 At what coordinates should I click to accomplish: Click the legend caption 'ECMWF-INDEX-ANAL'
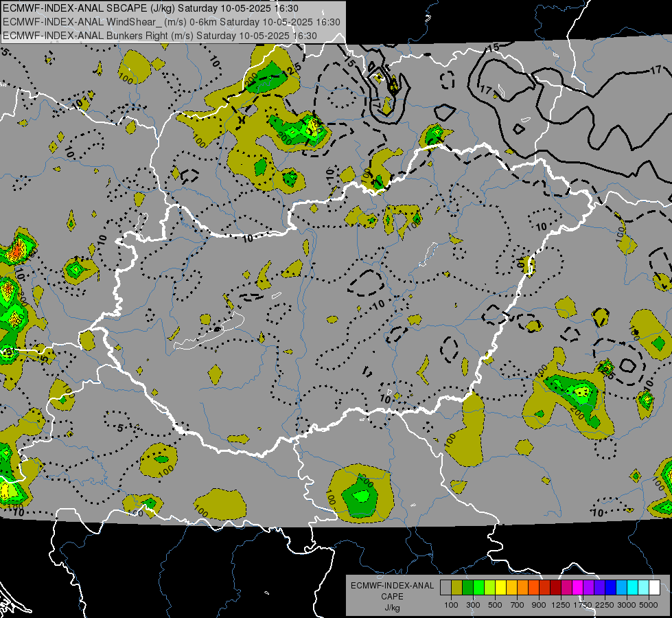point(392,586)
